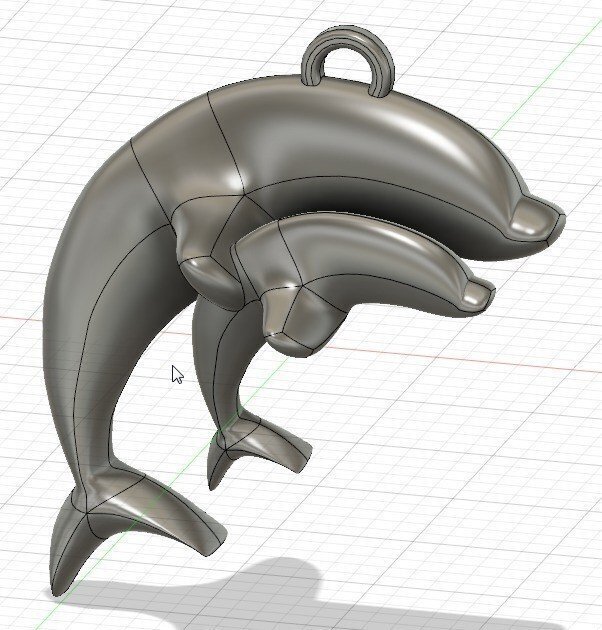The image size is (602, 630).
Task: Click the large dolphin's snout
Action: click(536, 220)
